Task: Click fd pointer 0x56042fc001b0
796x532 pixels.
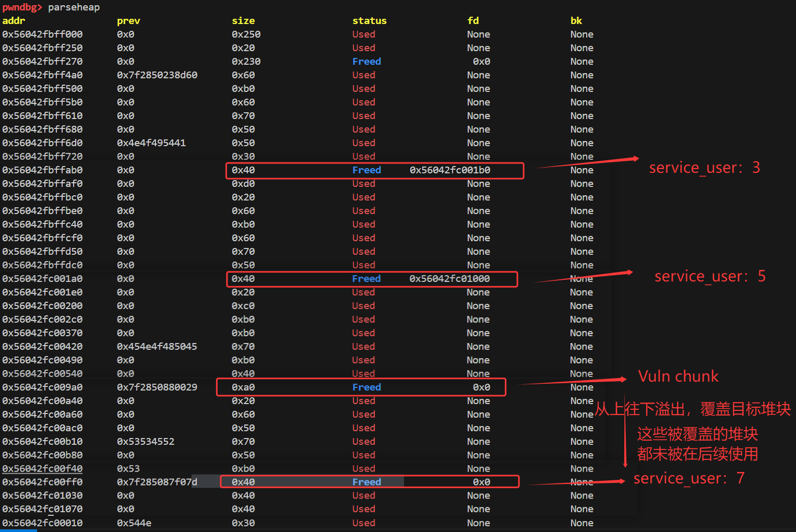Action: pyautogui.click(x=450, y=170)
